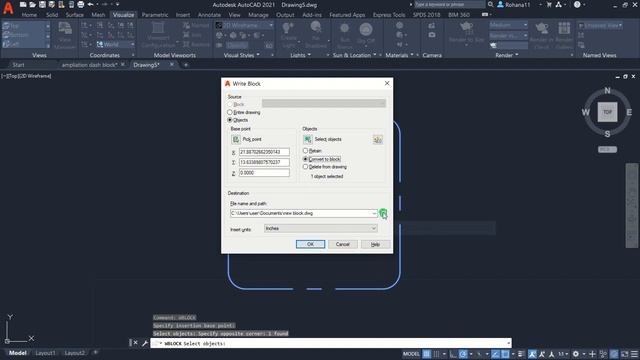Click the keyword search box in the title bar
640x360 pixels.
(x=449, y=4)
